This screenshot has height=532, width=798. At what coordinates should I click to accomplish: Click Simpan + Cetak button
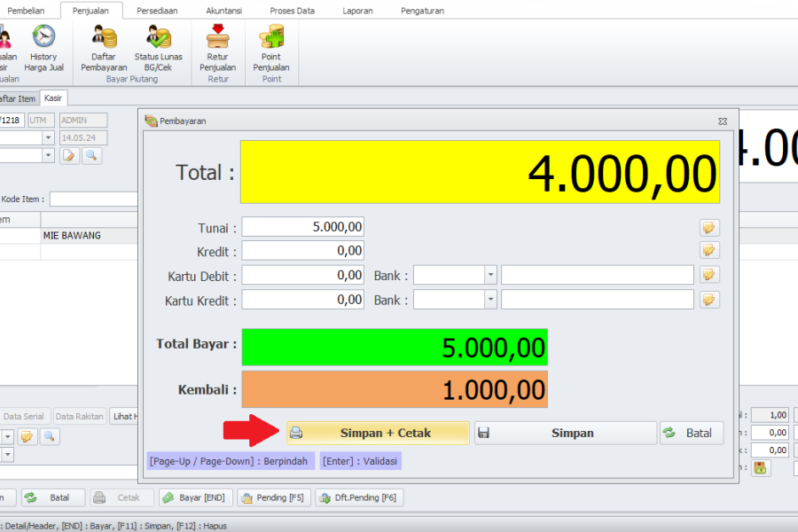pyautogui.click(x=378, y=433)
